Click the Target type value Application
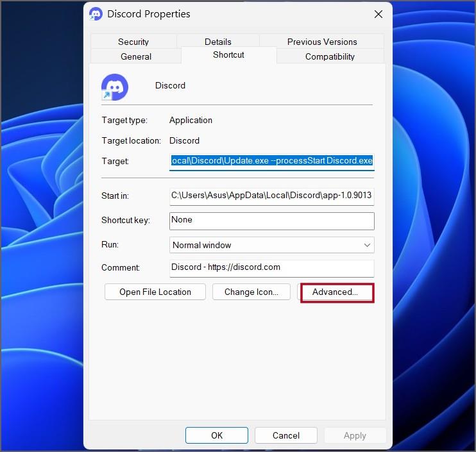 pos(191,120)
